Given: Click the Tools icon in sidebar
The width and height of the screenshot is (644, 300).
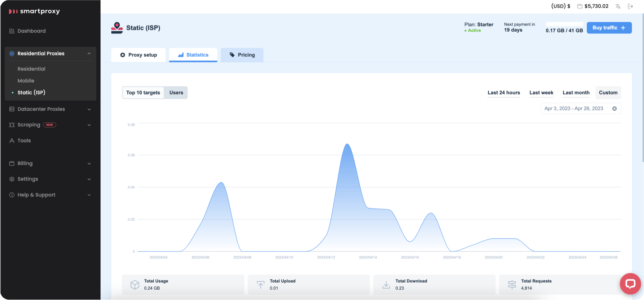Looking at the screenshot, I should [12, 141].
